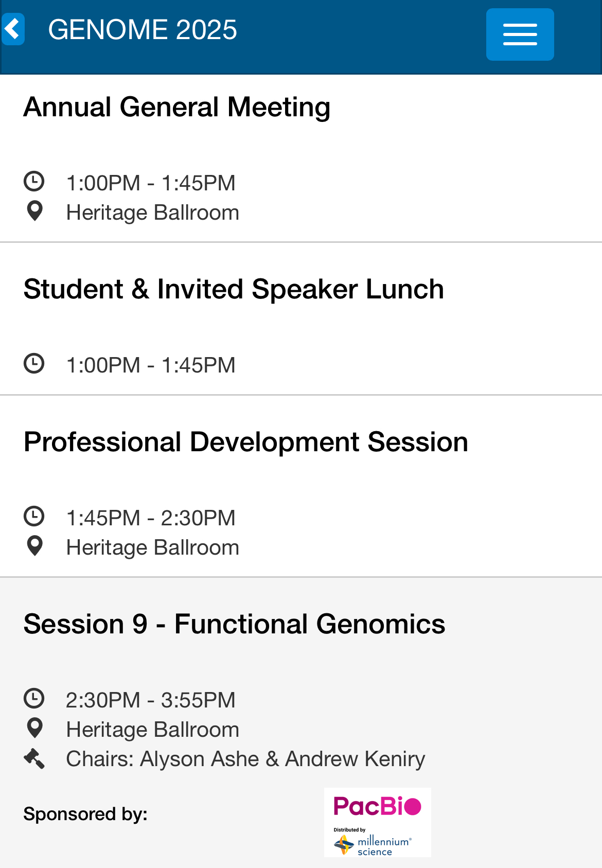Click the gavel icon beside Chairs
This screenshot has height=868, width=602.
pyautogui.click(x=34, y=758)
